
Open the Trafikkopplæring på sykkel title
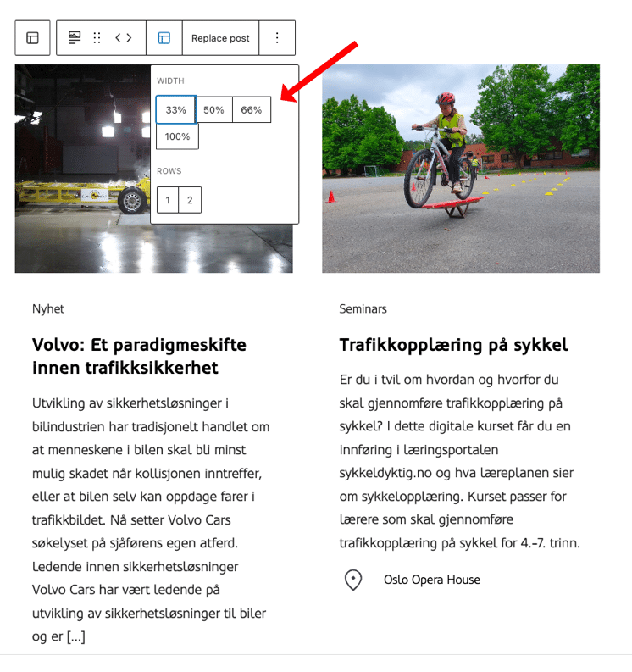pyautogui.click(x=454, y=345)
